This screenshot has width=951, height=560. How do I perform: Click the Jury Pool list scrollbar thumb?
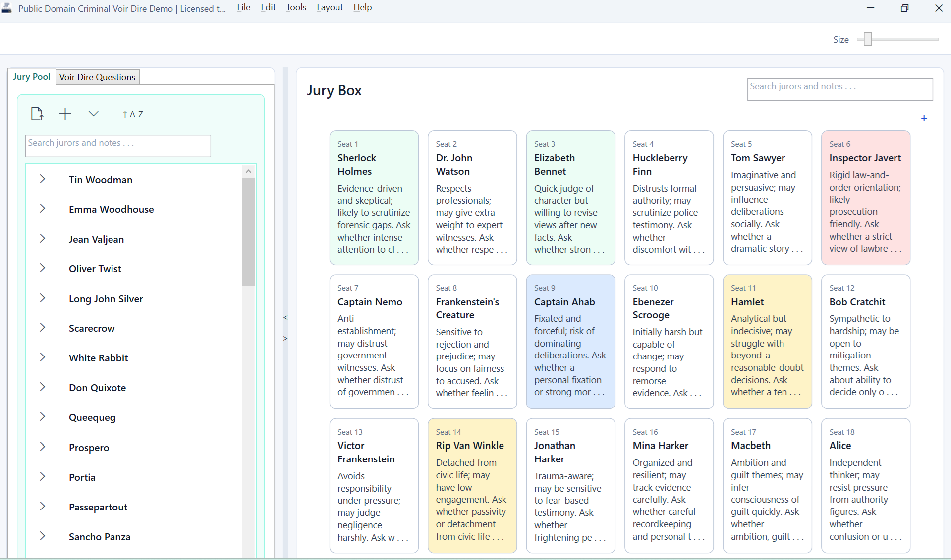(249, 231)
